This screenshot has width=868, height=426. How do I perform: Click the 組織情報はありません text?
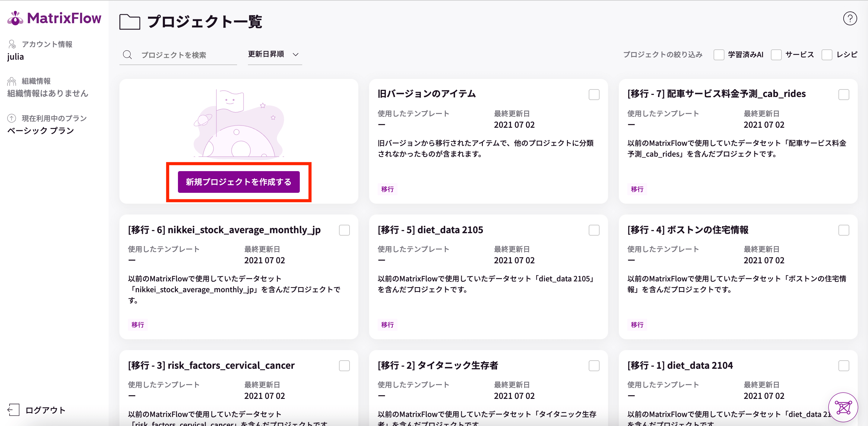coord(48,93)
